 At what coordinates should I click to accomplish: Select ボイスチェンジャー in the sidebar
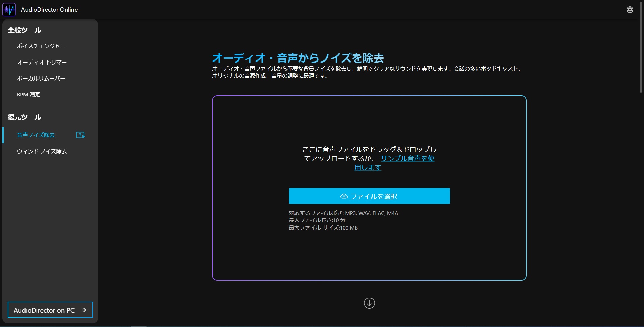41,46
